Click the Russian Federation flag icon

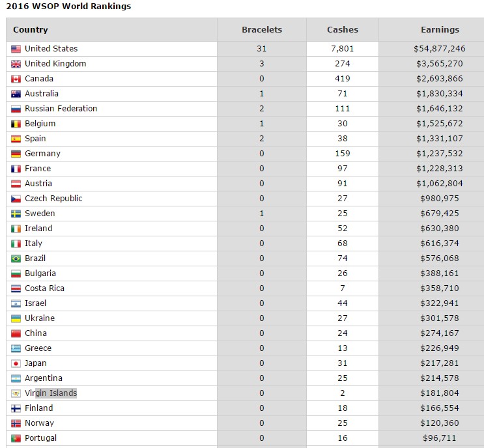pos(16,109)
